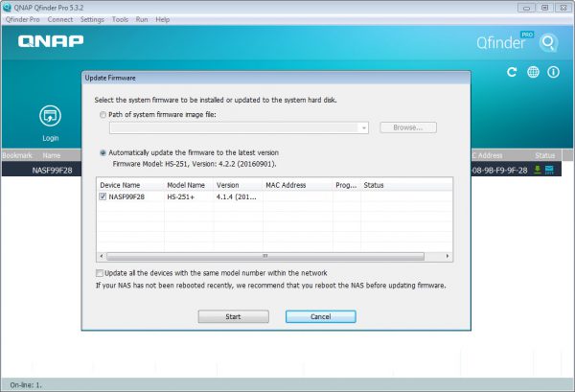The image size is (575, 392).
Task: Click the blue mail icon in NASF99F28 row
Action: click(x=549, y=170)
